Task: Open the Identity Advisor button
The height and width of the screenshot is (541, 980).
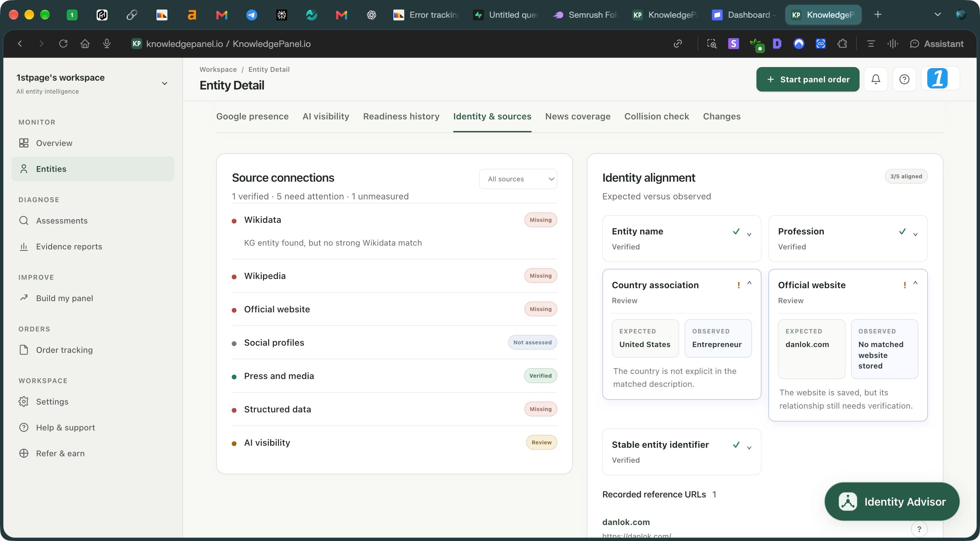Action: tap(892, 502)
